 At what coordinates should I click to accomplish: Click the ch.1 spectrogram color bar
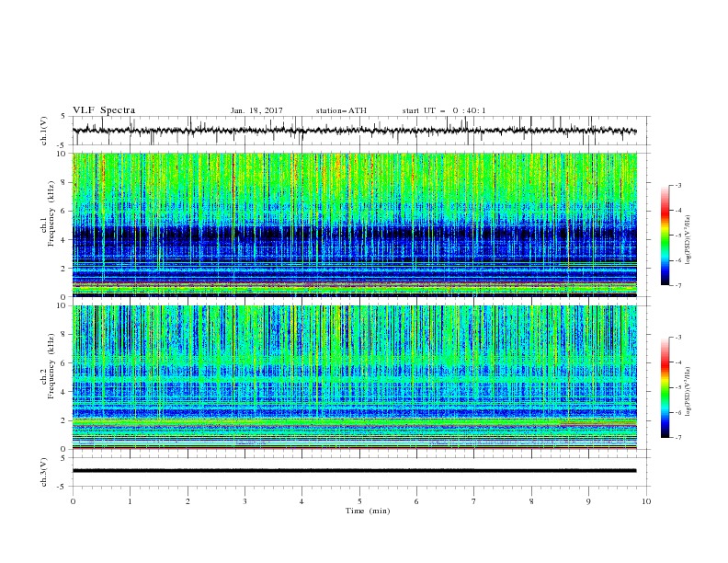click(665, 236)
